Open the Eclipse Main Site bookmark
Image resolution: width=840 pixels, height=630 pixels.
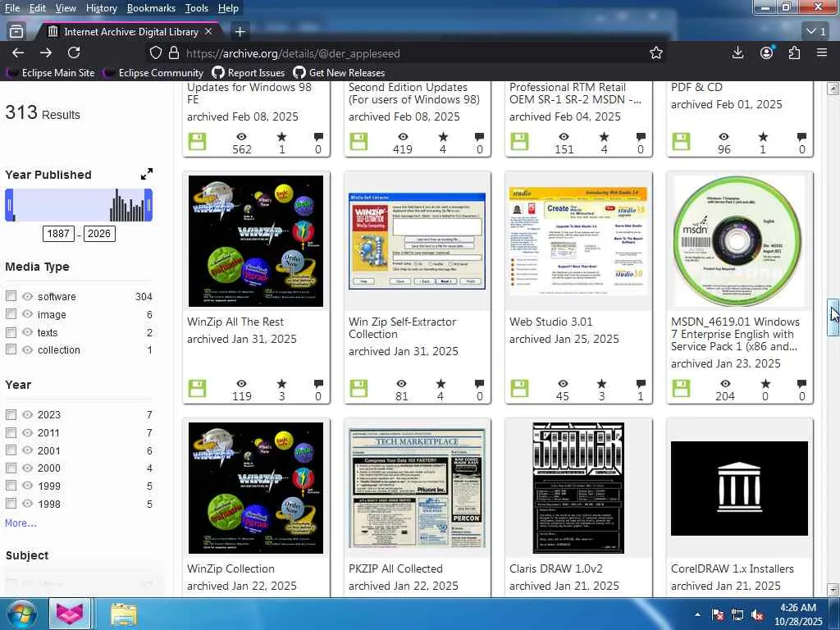click(x=50, y=72)
